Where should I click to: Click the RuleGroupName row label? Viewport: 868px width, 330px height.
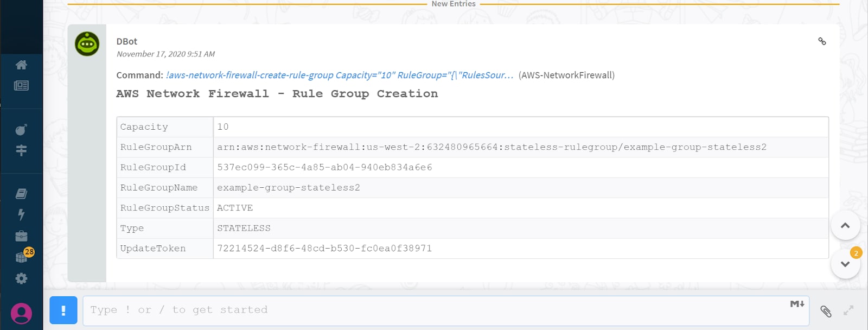[159, 188]
